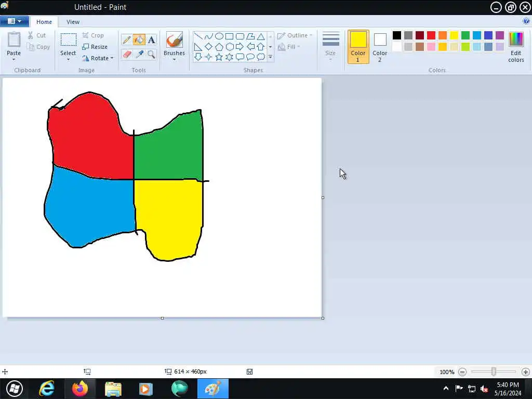Screen dimensions: 532x399
Task: Click the Paste clipboard icon
Action: click(x=14, y=39)
